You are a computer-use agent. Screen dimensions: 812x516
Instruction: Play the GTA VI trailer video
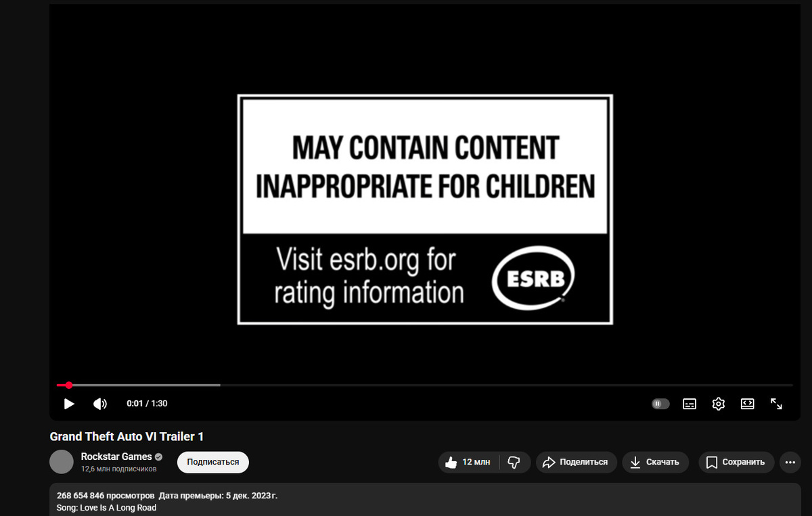pyautogui.click(x=69, y=404)
